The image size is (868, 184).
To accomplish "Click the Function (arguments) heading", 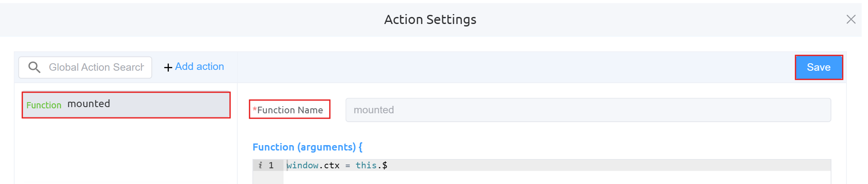I will click(x=307, y=147).
